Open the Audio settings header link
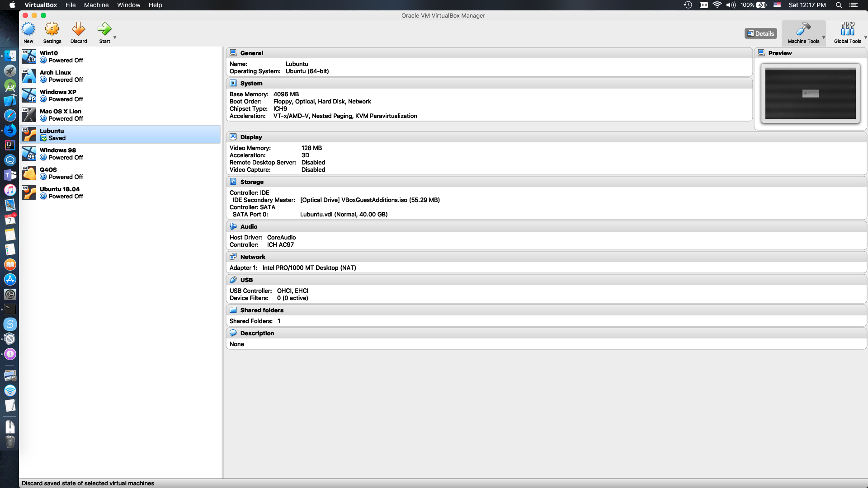This screenshot has height=488, width=868. (249, 226)
